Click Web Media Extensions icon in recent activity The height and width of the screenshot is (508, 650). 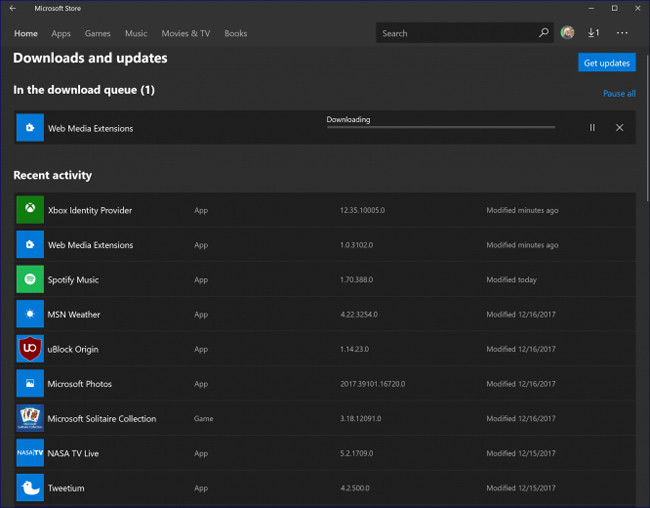(30, 244)
